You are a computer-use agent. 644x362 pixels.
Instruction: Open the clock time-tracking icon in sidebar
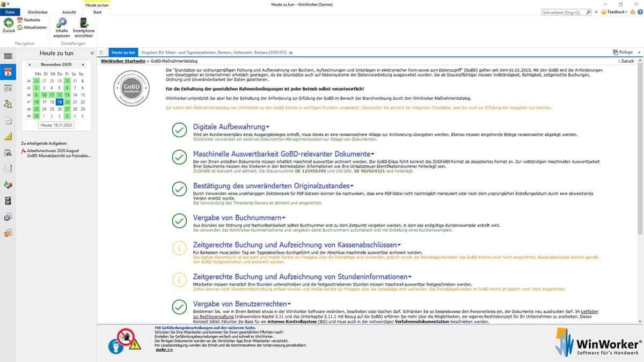8,217
